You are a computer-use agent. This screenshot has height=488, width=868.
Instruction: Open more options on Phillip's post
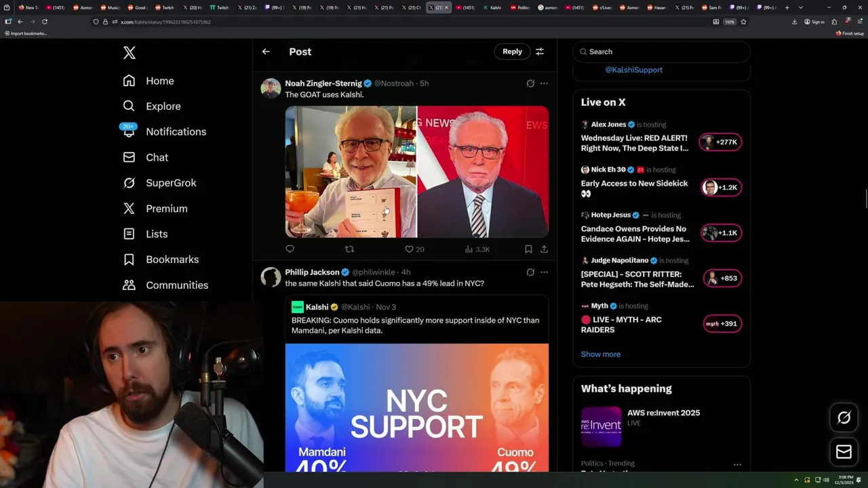[544, 272]
